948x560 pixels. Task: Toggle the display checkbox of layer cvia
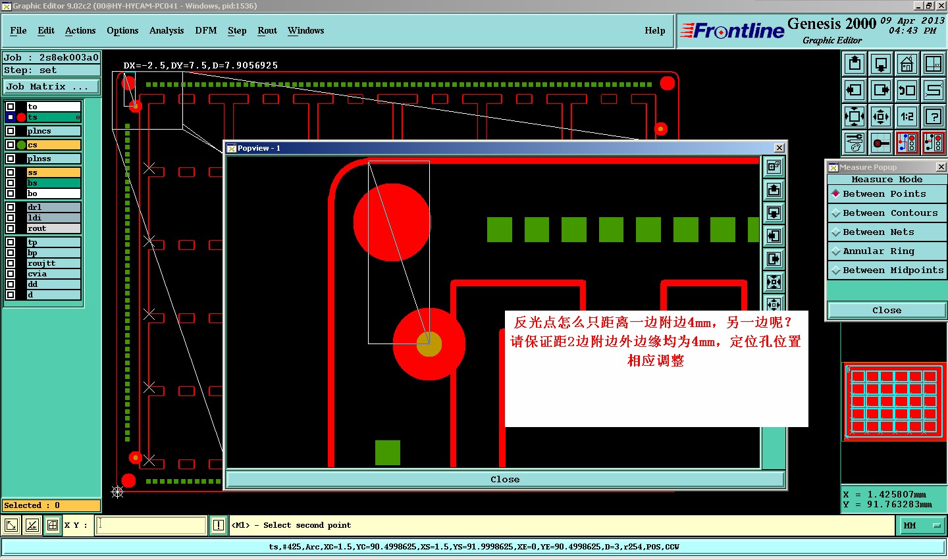pos(11,274)
